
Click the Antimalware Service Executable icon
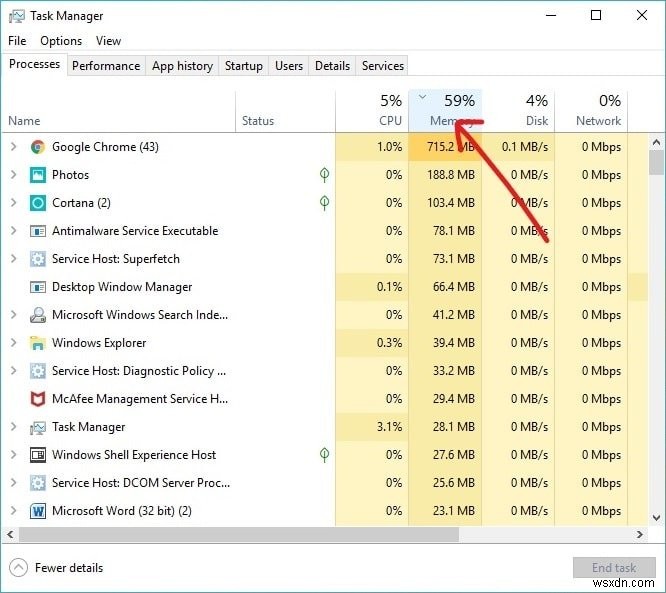pos(38,231)
